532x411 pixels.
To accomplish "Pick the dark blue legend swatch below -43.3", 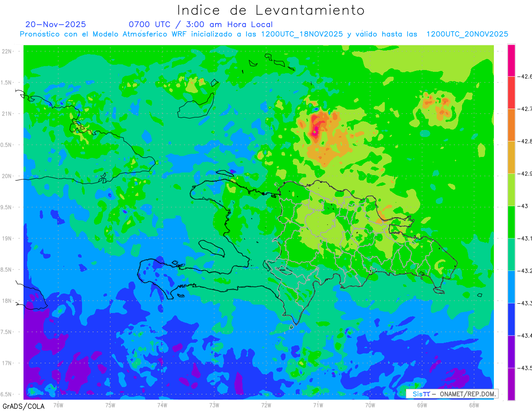I will coord(511,319).
